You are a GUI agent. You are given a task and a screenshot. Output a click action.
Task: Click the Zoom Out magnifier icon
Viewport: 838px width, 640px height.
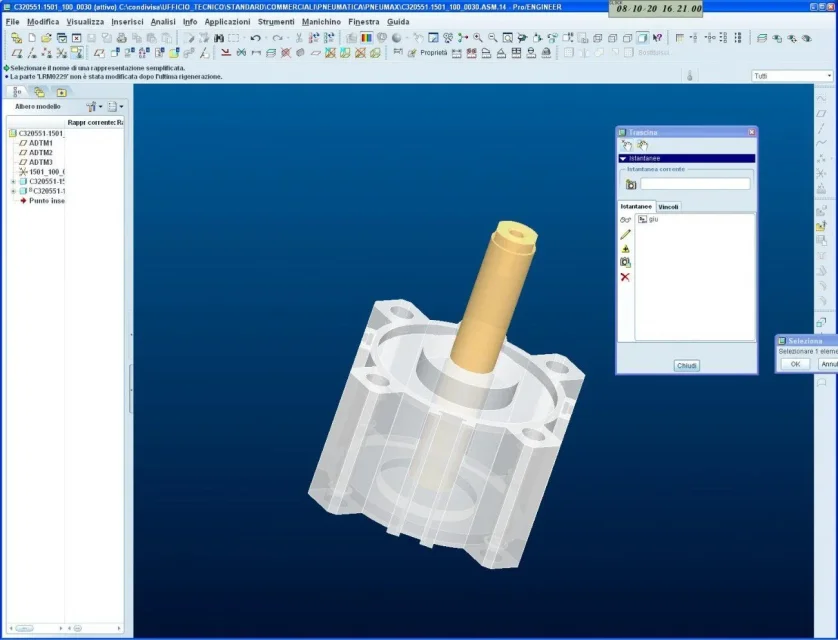(x=493, y=38)
